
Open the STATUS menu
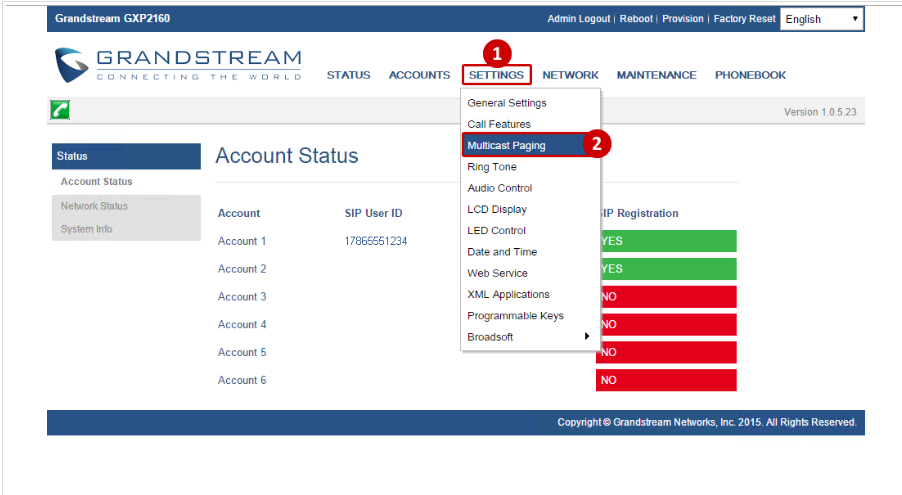(349, 75)
